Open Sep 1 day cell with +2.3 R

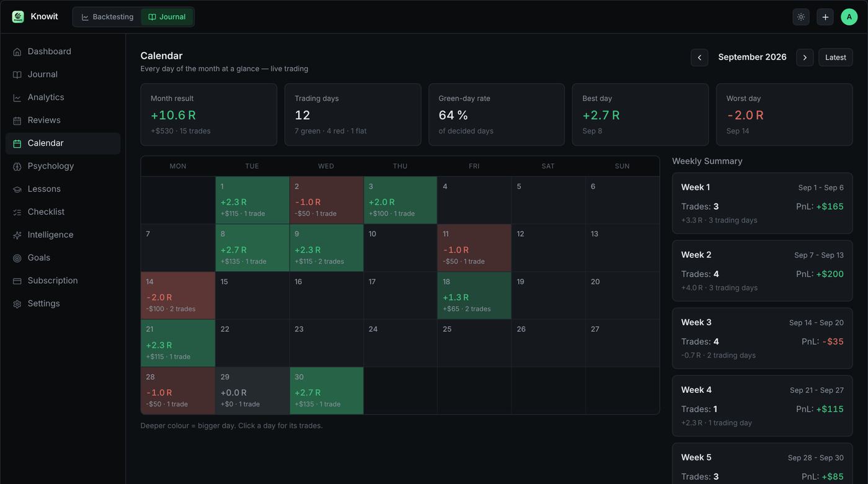252,200
